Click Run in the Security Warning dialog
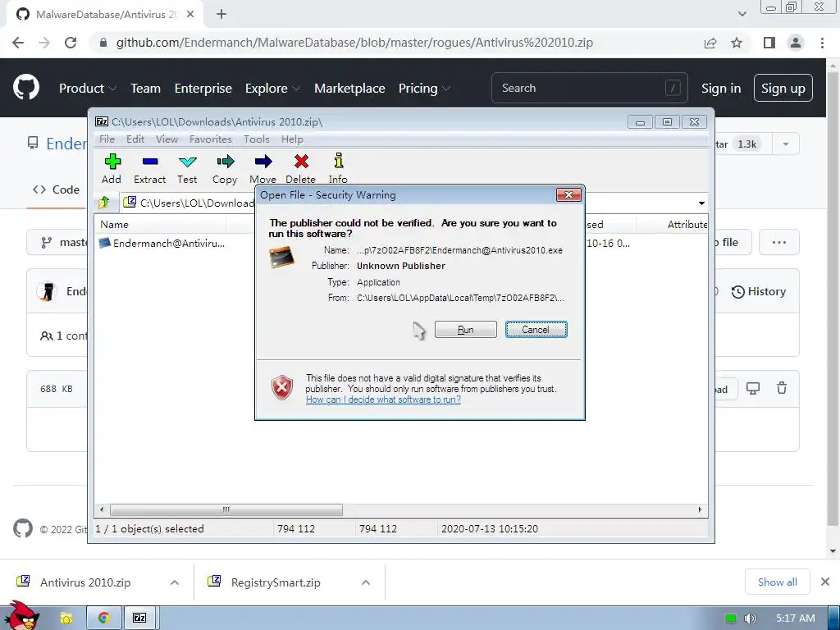This screenshot has height=630, width=840. click(x=466, y=330)
